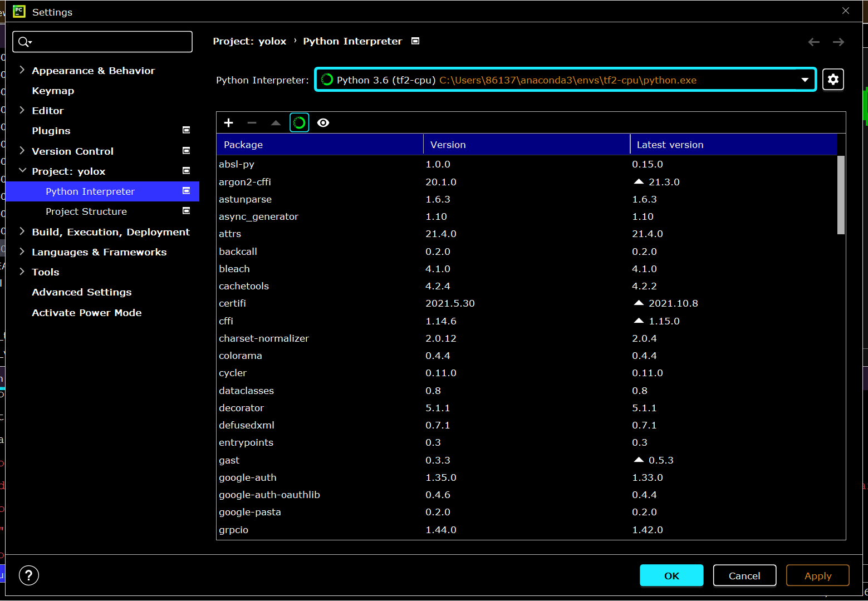This screenshot has width=868, height=601.
Task: Open the Python Interpreter dropdown
Action: [x=565, y=80]
